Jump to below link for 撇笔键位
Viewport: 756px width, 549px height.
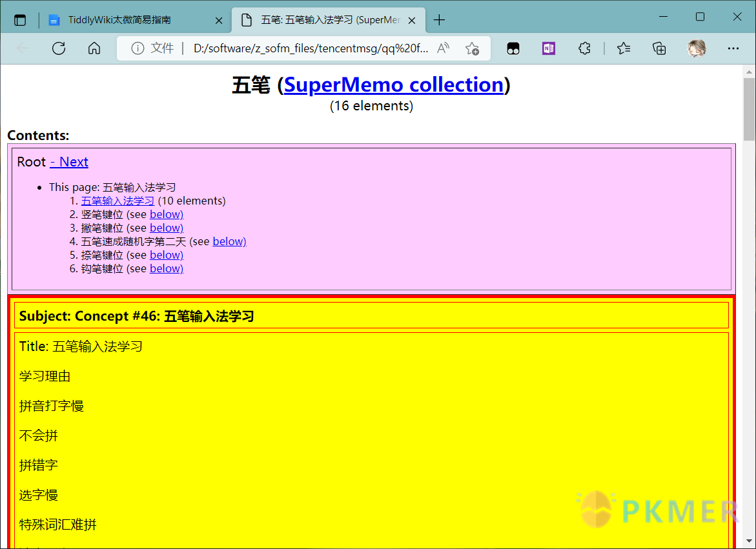click(x=167, y=228)
